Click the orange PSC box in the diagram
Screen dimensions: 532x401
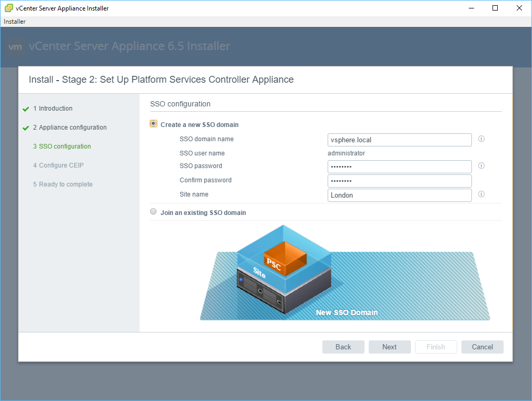click(x=284, y=257)
